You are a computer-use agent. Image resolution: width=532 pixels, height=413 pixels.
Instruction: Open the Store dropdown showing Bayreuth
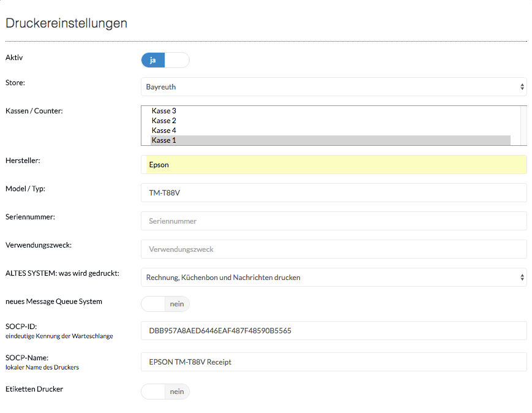tap(334, 87)
